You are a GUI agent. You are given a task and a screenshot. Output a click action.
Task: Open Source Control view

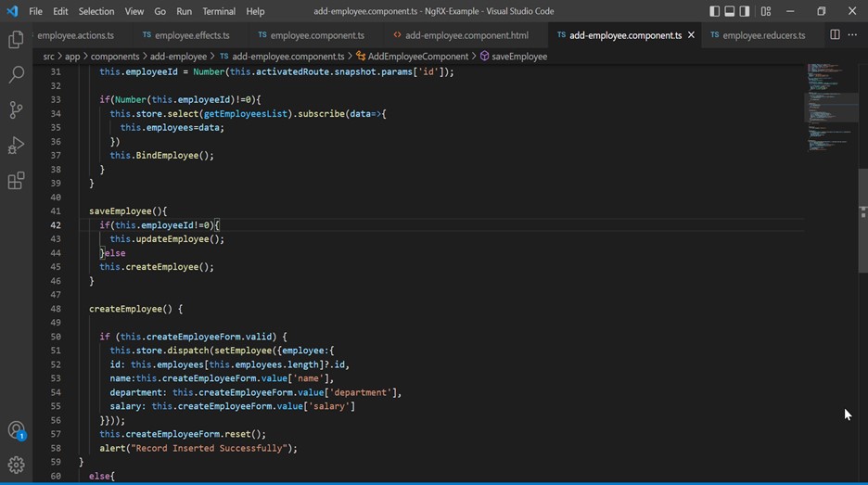(x=16, y=109)
